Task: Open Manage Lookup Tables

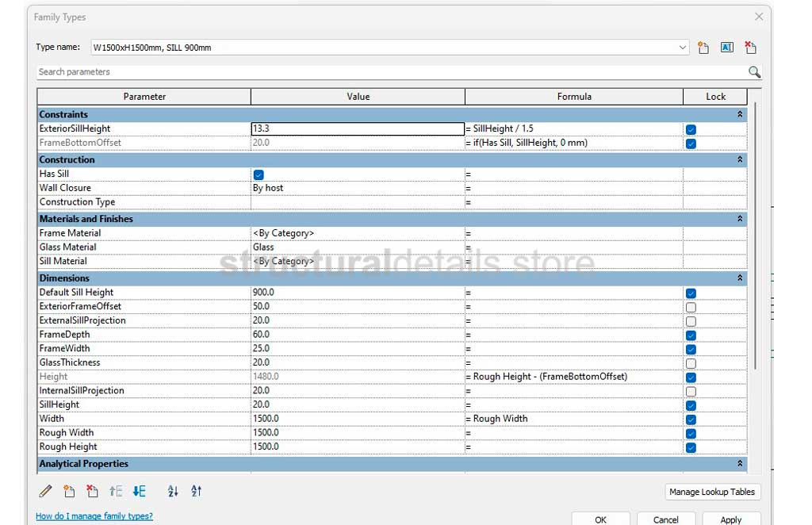Action: coord(711,492)
